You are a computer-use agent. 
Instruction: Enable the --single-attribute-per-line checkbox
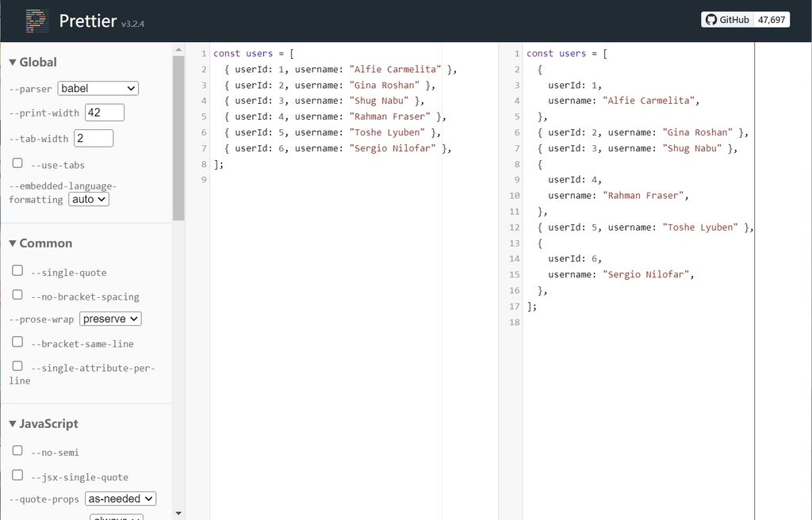(17, 366)
